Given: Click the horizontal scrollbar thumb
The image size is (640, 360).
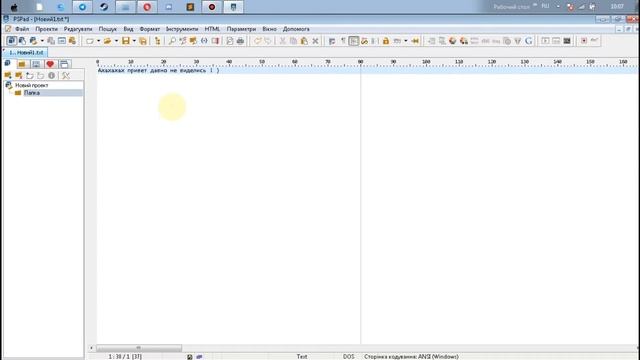Looking at the screenshot, I should pos(139,348).
